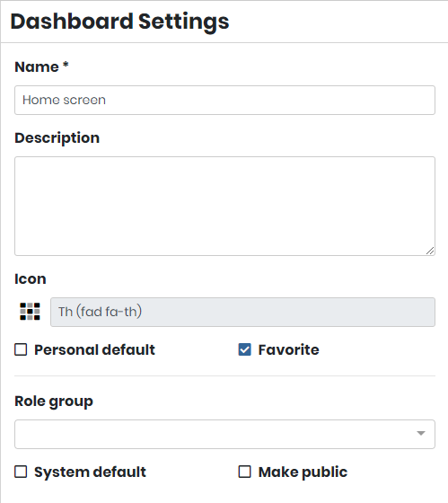Viewport: 448px width, 503px height.
Task: Tick the System default checkbox
Action: 21,472
